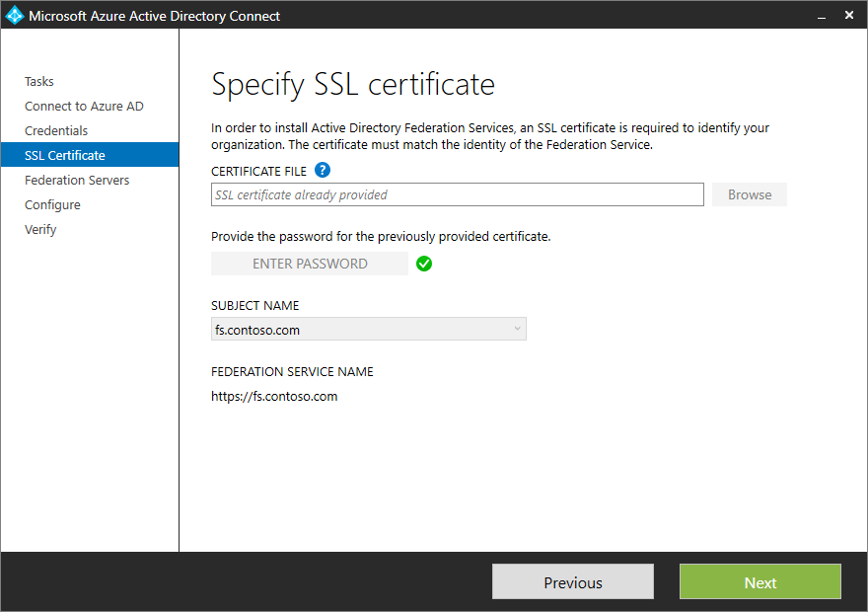Click the SSL certificate file path field

[x=457, y=194]
